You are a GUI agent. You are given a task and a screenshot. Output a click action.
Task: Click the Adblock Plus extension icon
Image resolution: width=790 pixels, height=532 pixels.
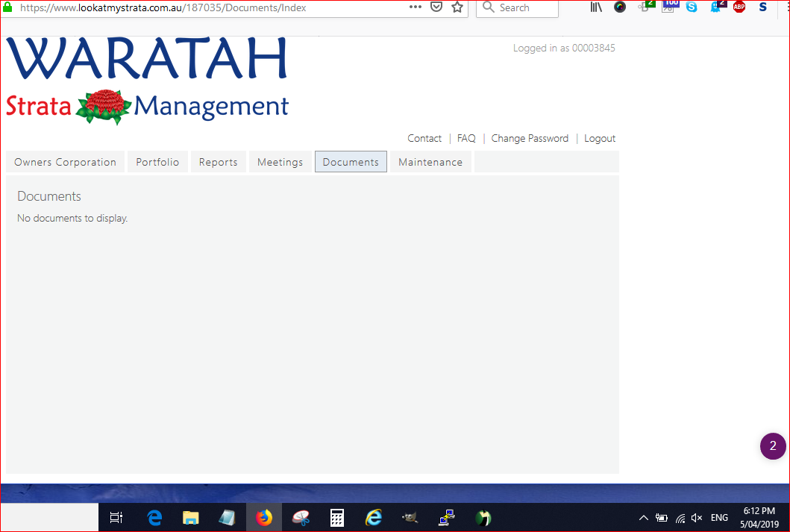pos(739,7)
